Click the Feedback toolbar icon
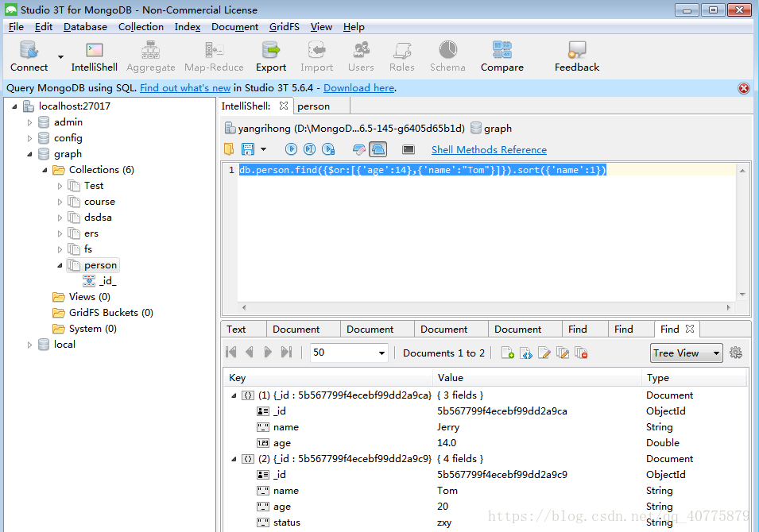Viewport: 759px width, 532px height. coord(576,56)
